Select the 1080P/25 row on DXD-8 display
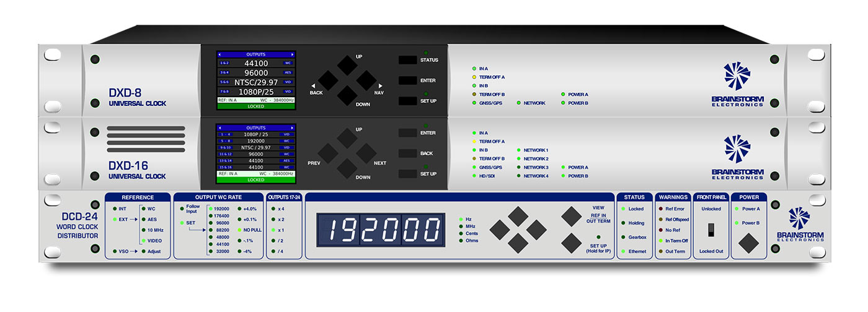 (x=256, y=91)
